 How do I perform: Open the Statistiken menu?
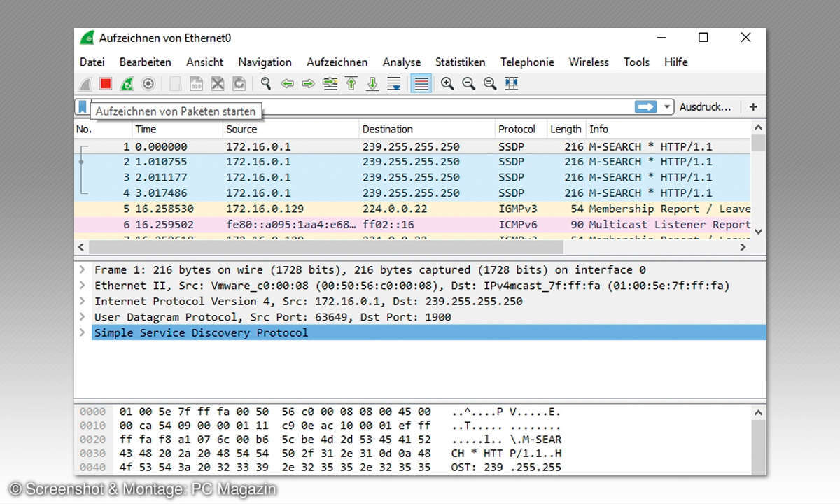click(x=461, y=62)
